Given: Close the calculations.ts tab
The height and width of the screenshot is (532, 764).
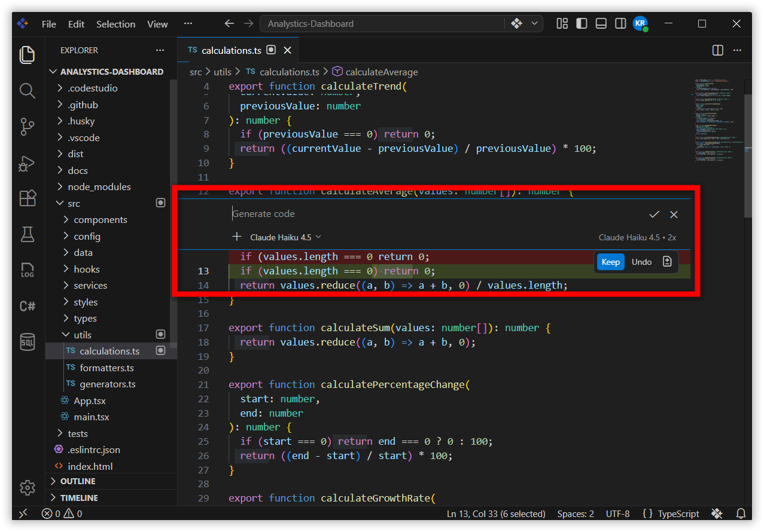Looking at the screenshot, I should [288, 50].
